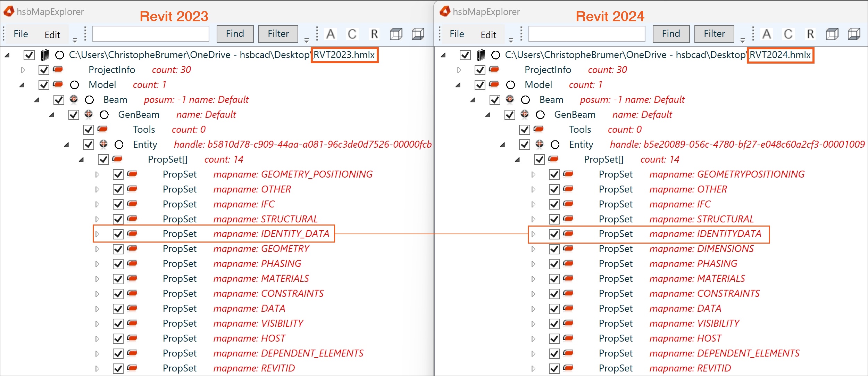The height and width of the screenshot is (376, 868).
Task: Click red map icon of Tools in Revit 2023
Action: coord(102,129)
